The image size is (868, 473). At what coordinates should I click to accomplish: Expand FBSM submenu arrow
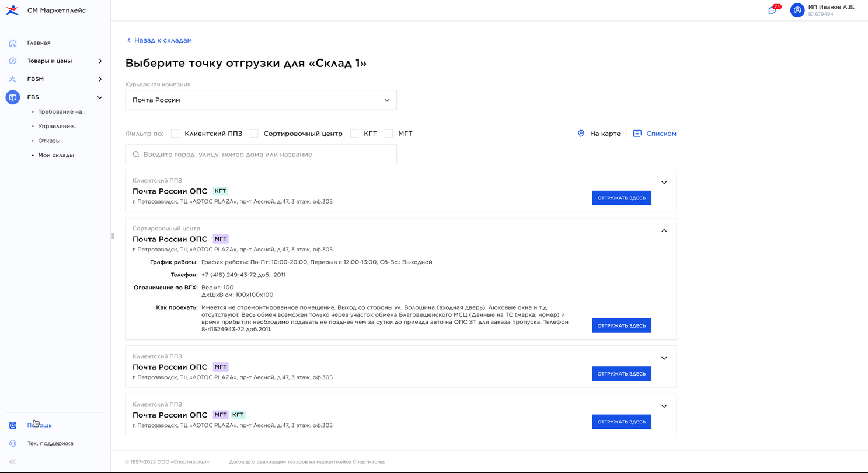(x=100, y=79)
